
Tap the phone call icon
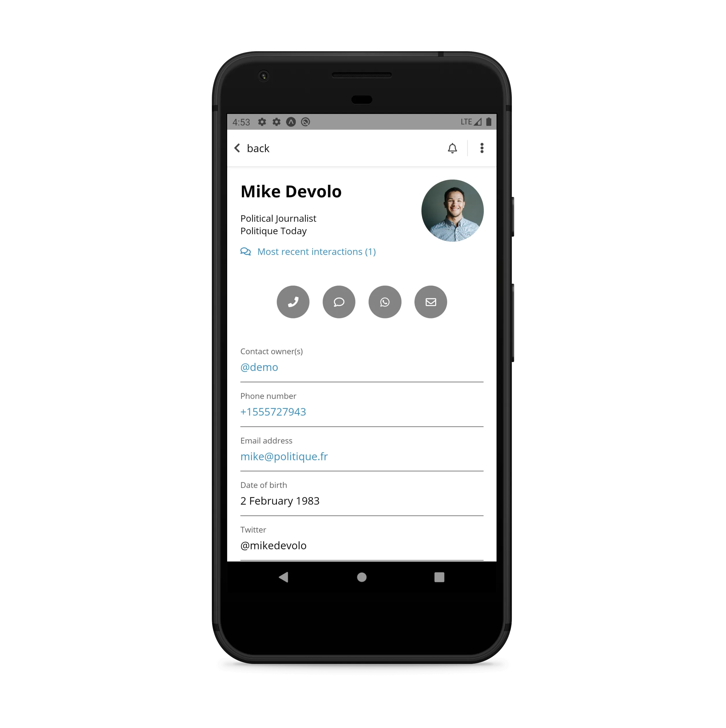[x=292, y=301]
